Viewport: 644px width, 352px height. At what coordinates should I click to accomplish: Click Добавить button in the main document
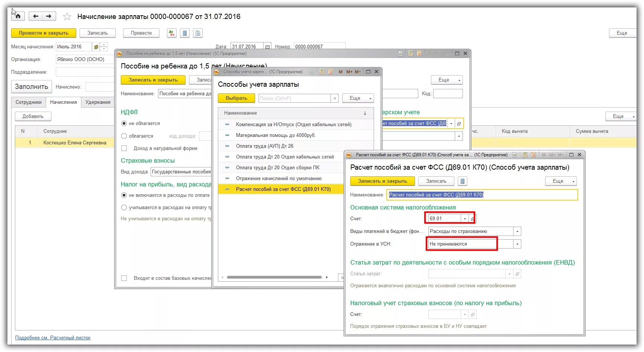[33, 116]
